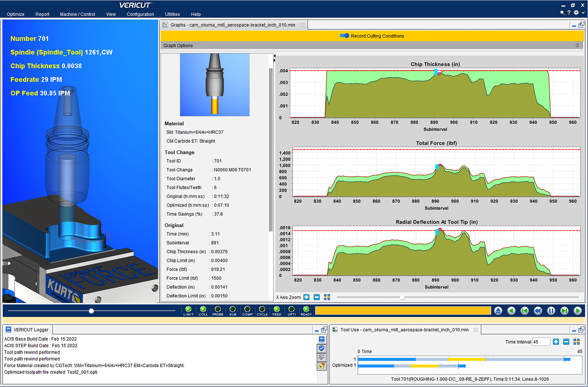This screenshot has height=387, width=588.
Task: Click the tool holder preview thumbnail
Action: point(215,85)
